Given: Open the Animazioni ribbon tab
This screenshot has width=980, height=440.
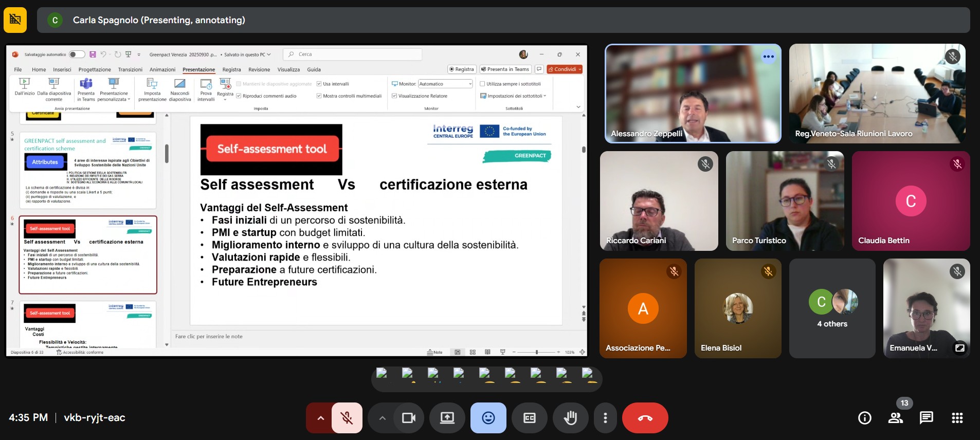Looking at the screenshot, I should click(x=162, y=69).
